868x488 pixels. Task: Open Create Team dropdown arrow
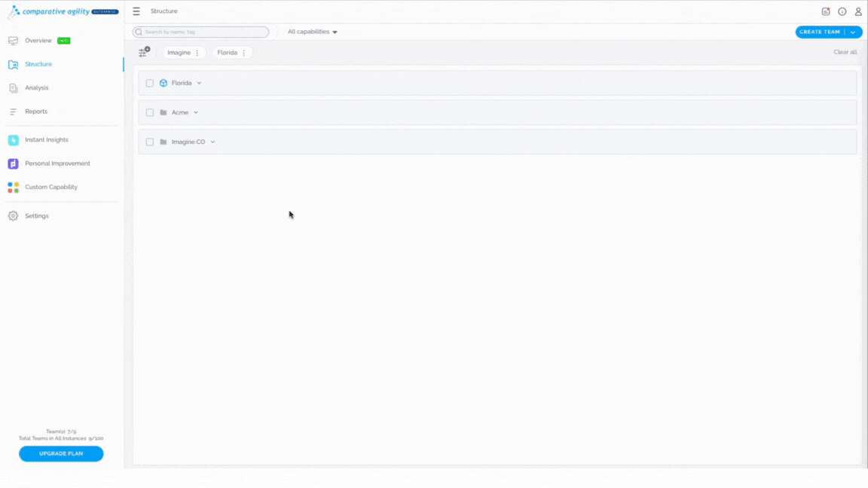pyautogui.click(x=853, y=32)
